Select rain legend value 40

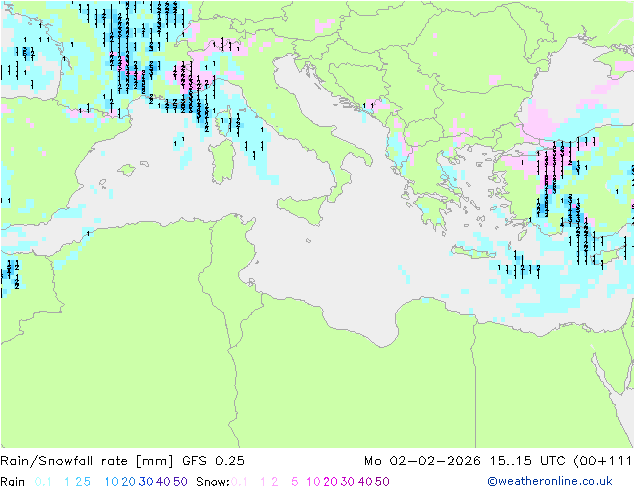(x=163, y=482)
